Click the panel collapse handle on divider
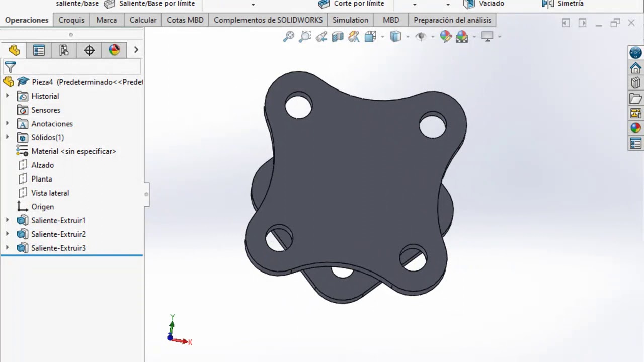 tap(146, 194)
